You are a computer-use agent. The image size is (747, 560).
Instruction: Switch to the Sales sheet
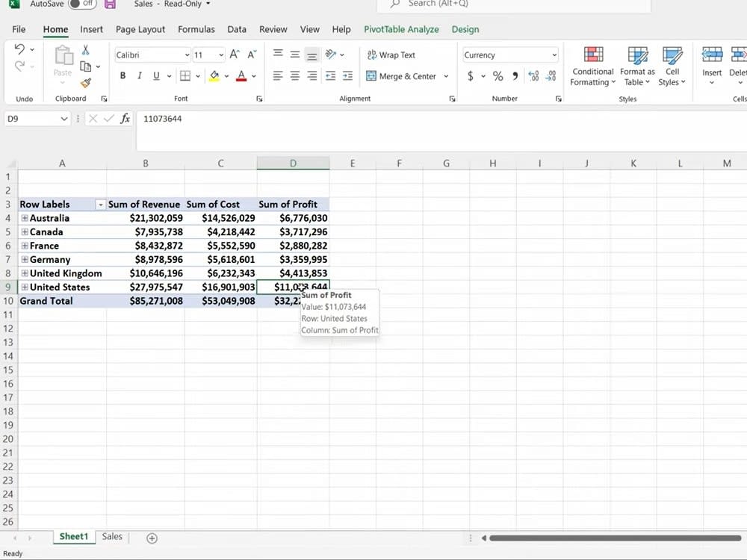[x=111, y=536]
